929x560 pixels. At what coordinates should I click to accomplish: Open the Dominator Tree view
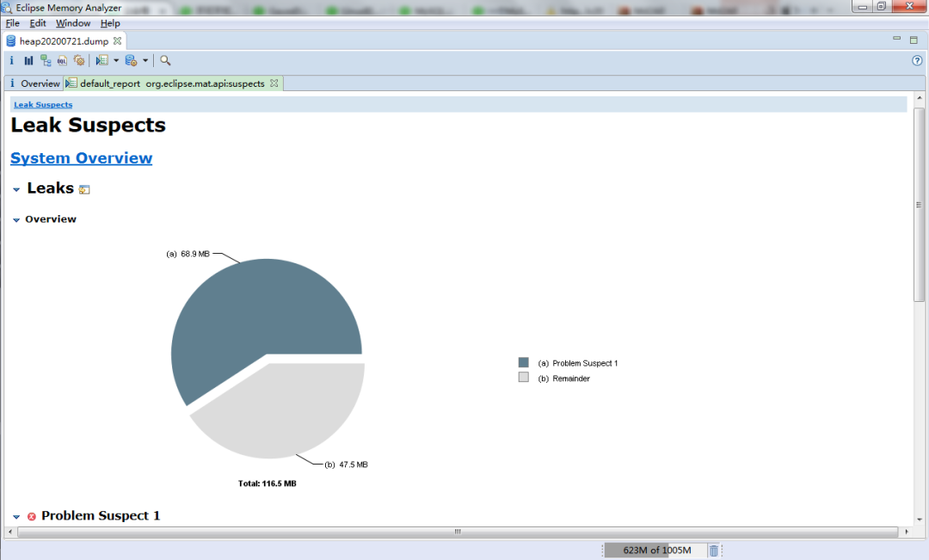click(x=46, y=60)
